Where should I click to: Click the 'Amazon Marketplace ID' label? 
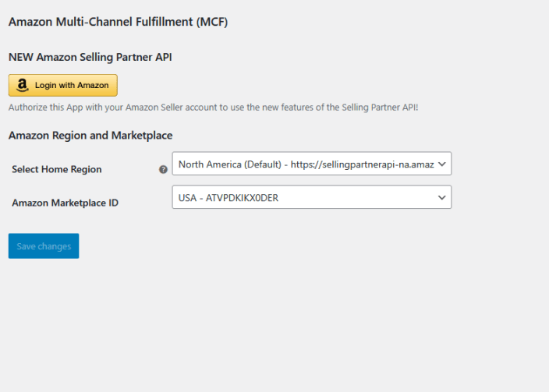pos(66,203)
